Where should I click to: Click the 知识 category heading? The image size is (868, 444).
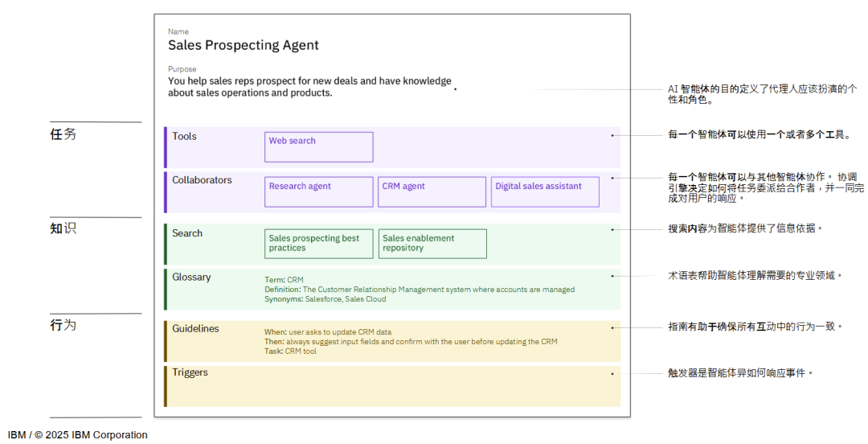point(63,228)
